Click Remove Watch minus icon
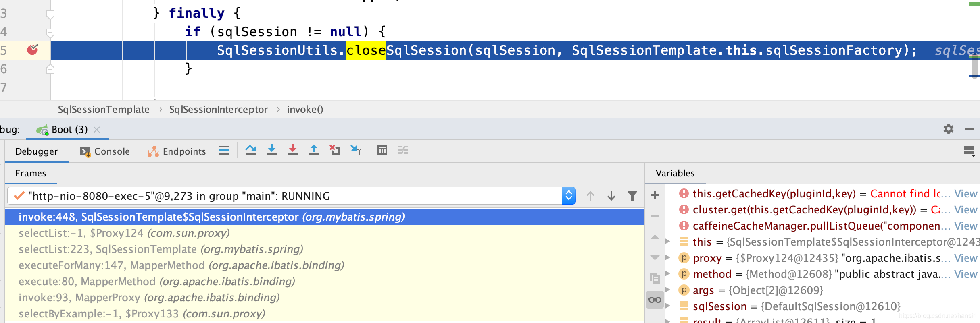 [655, 216]
